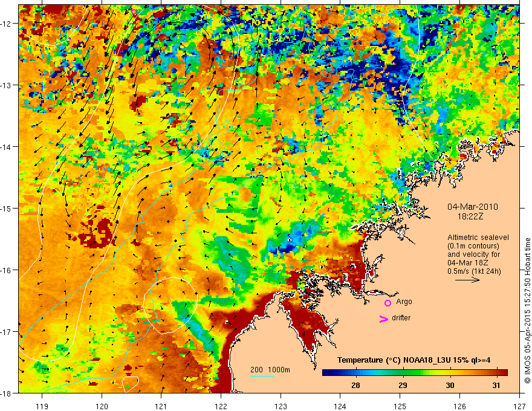
Task: Click the latitude label '-12'
Action: (x=7, y=24)
